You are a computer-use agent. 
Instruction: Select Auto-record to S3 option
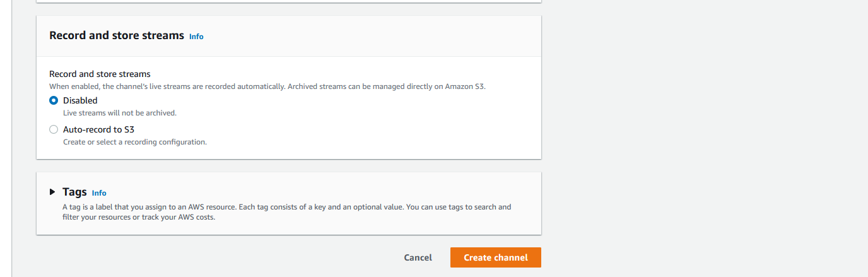(x=54, y=129)
